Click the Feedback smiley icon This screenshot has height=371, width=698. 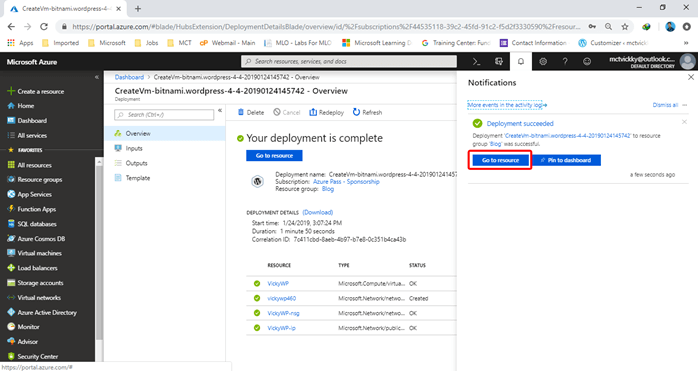(587, 61)
